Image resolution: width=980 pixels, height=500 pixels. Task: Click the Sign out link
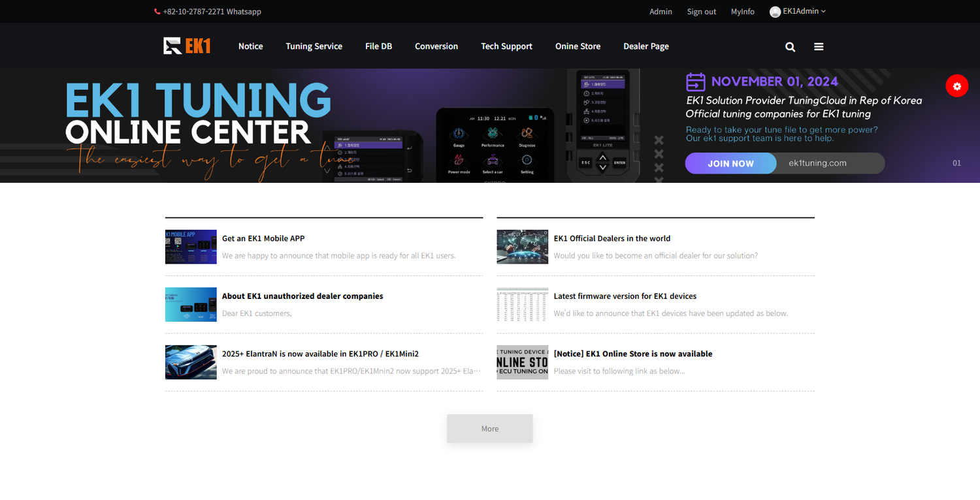701,12
